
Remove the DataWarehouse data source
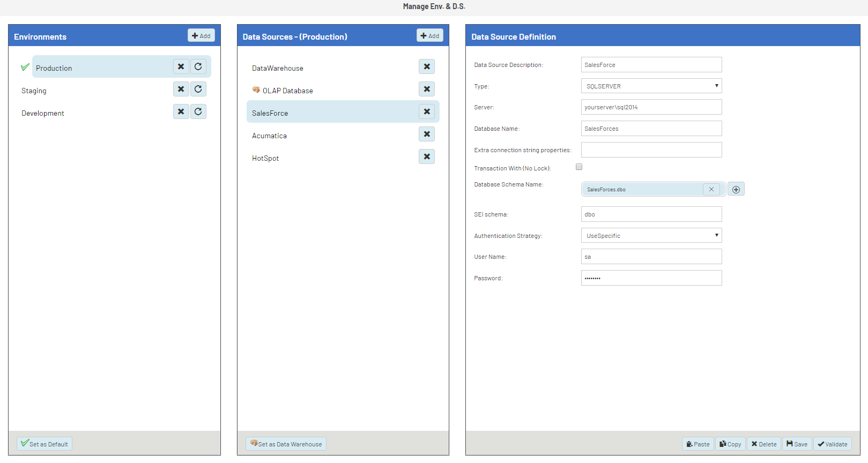click(427, 66)
